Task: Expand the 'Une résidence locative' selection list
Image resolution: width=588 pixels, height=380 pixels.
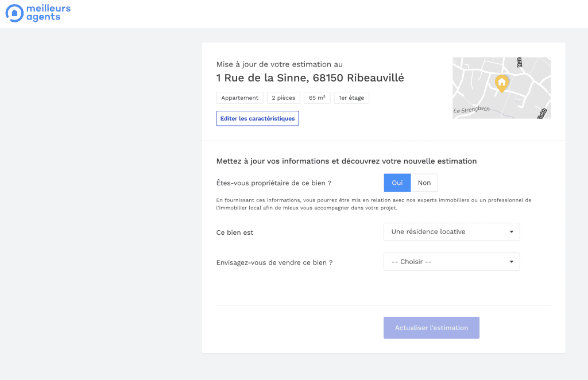Action: coord(451,232)
